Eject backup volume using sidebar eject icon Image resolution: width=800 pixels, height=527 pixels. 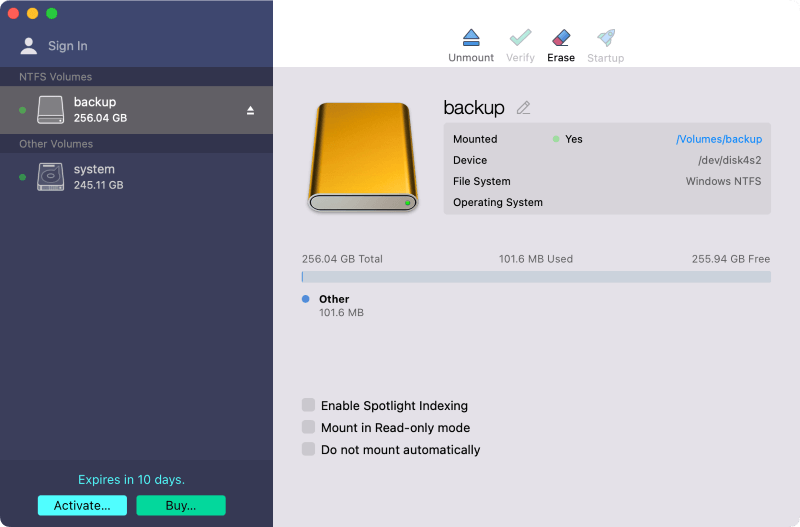(x=251, y=111)
